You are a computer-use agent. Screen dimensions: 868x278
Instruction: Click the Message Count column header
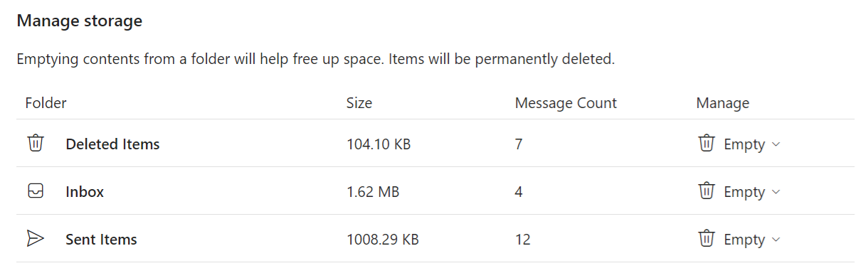[566, 103]
